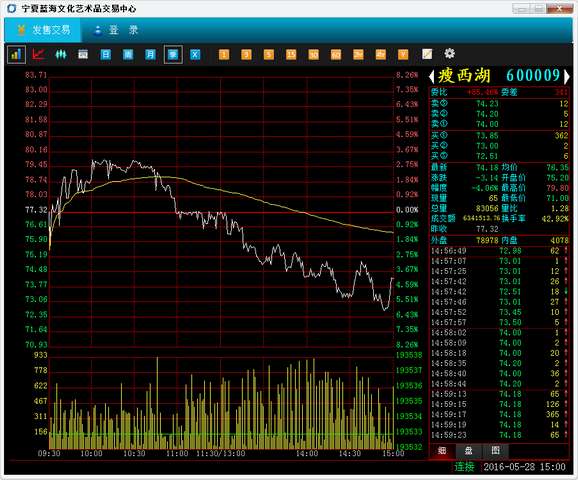Choose the 15-minute period orange icon
The image size is (578, 480).
tap(291, 55)
